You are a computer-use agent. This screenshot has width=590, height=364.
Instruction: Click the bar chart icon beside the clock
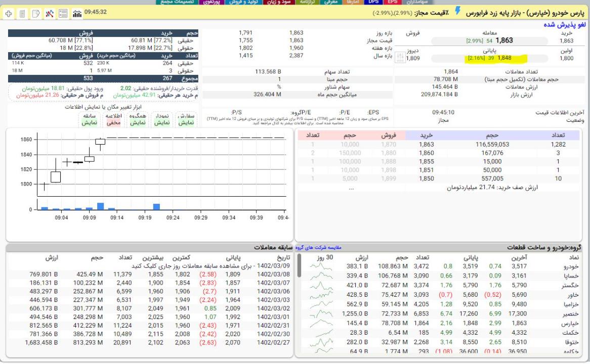tap(77, 13)
